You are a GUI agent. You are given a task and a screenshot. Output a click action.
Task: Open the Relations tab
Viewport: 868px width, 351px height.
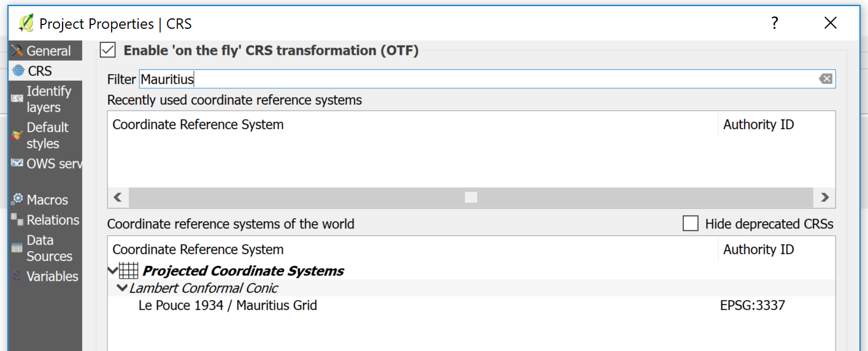pyautogui.click(x=45, y=220)
